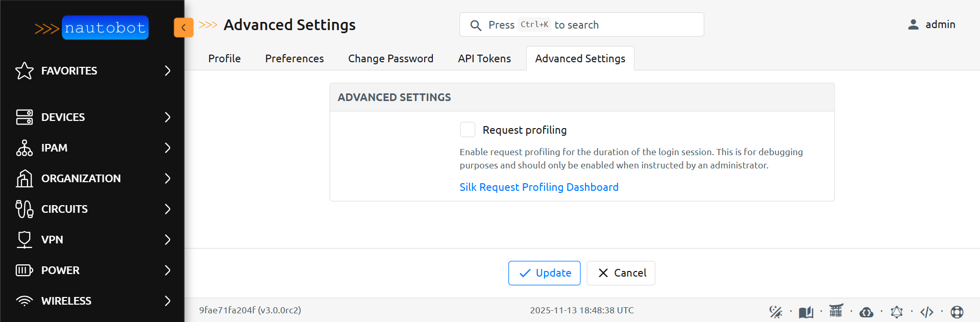The height and width of the screenshot is (322, 980).
Task: Click the search input field
Action: 581,24
